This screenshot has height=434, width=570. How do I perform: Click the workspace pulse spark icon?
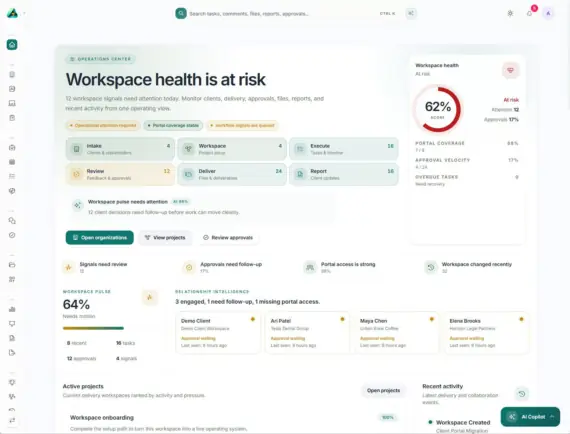[149, 297]
